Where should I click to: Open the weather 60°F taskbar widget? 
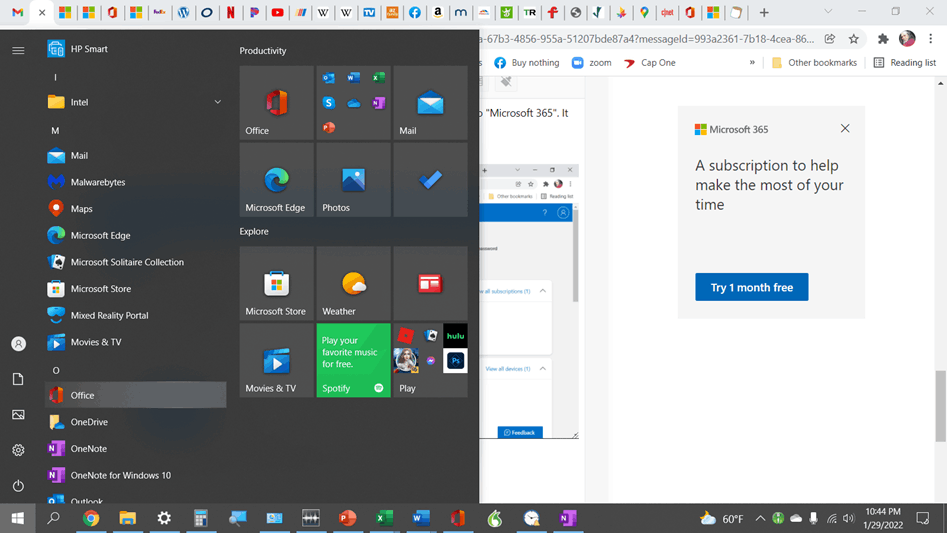722,519
